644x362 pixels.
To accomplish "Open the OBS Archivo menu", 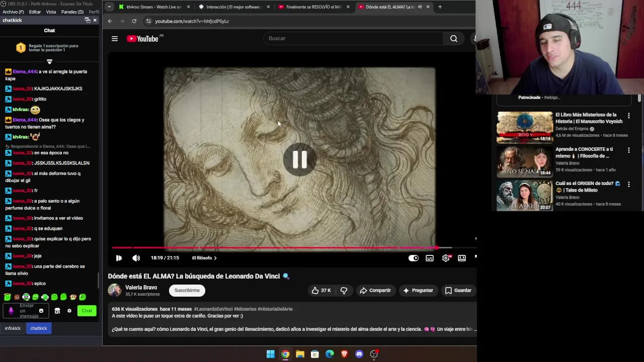I will pyautogui.click(x=13, y=12).
